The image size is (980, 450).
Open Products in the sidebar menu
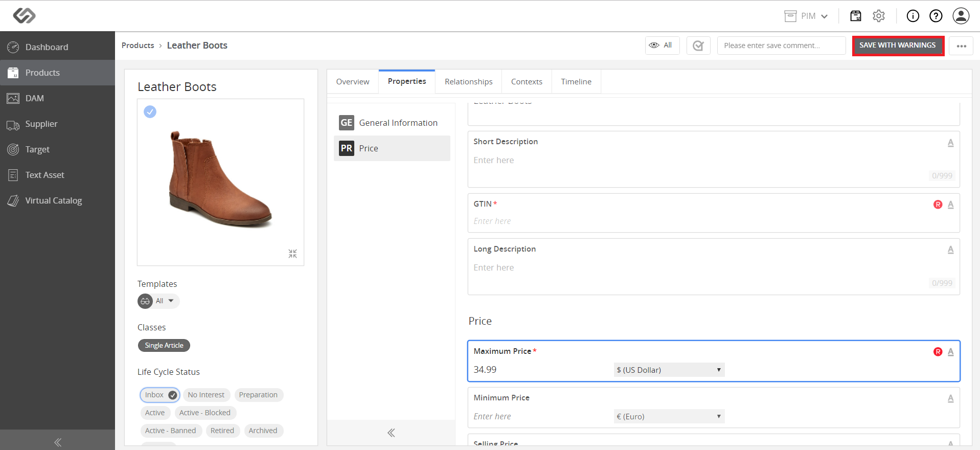tap(57, 73)
